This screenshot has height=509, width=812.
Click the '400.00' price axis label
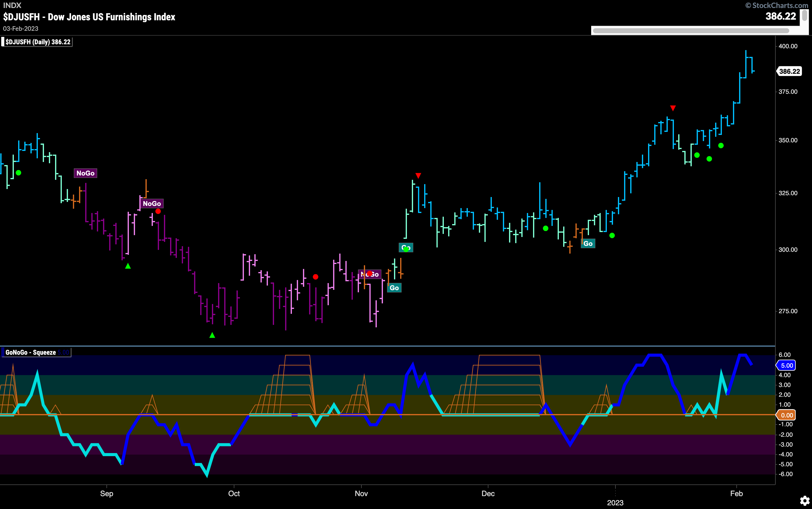point(788,46)
